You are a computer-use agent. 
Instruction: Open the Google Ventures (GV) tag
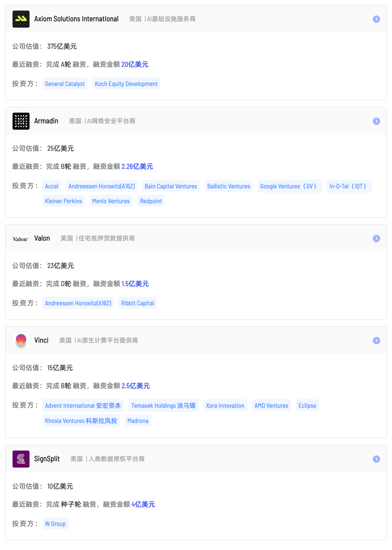(290, 186)
